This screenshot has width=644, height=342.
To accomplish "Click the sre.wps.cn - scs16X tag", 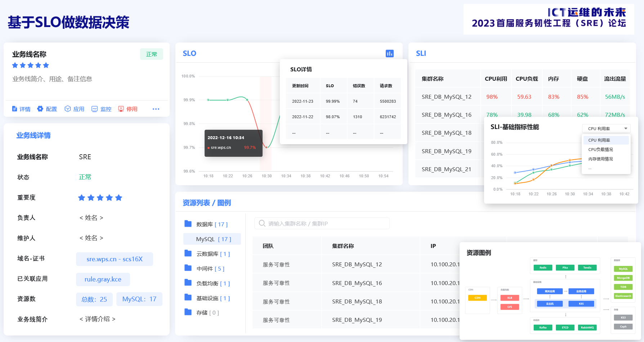I will point(115,259).
